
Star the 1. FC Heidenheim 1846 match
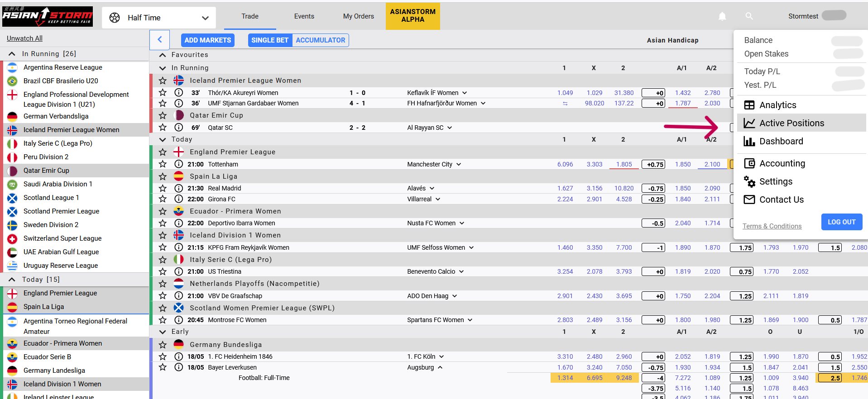tap(163, 356)
